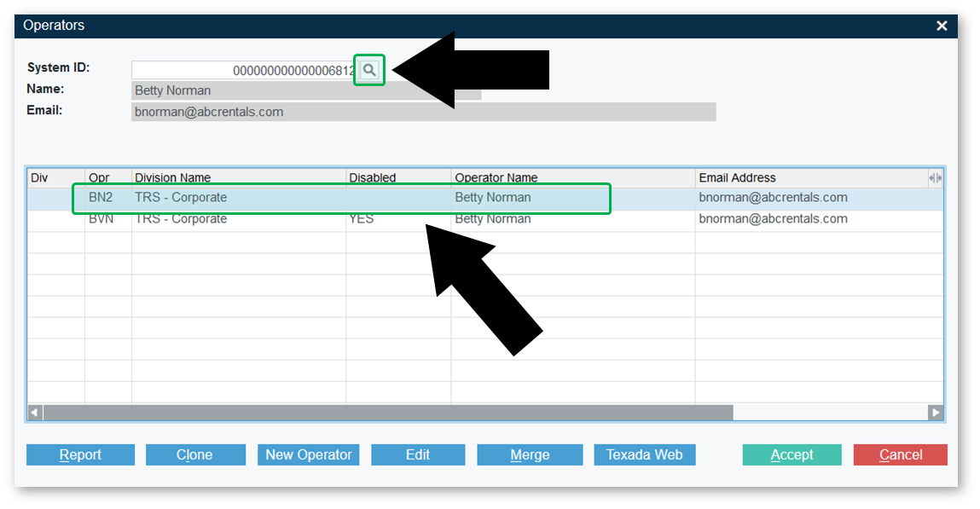Click the column resize icon in table header
Image resolution: width=980 pixels, height=509 pixels.
click(x=936, y=178)
